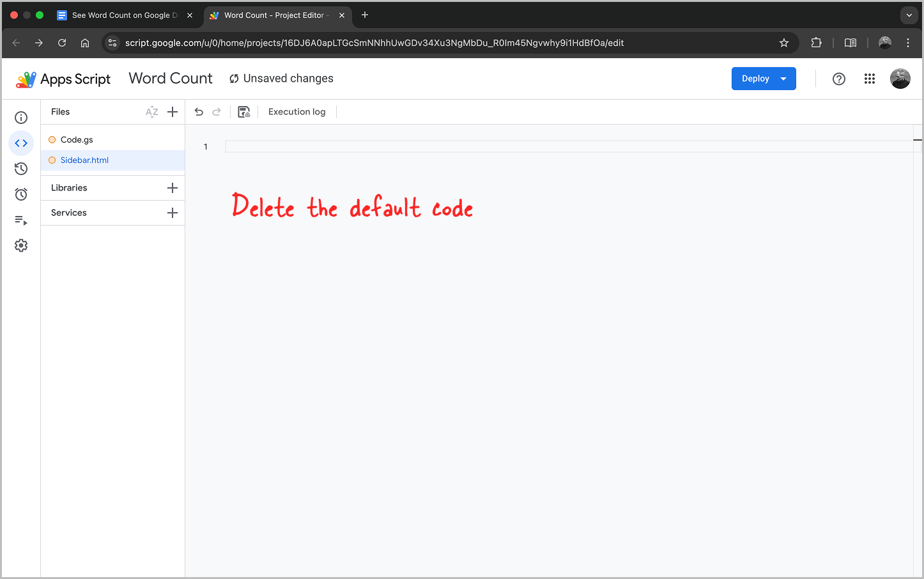This screenshot has height=579, width=924.
Task: Add a new file with plus icon
Action: click(x=173, y=111)
